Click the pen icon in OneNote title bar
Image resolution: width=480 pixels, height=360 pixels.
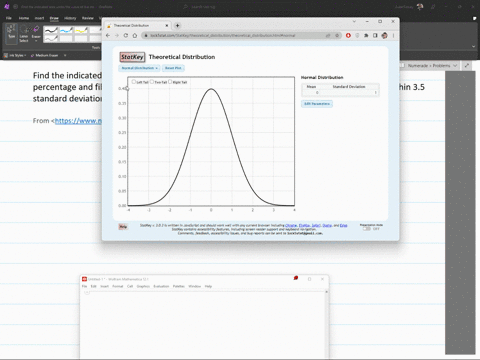(x=433, y=6)
